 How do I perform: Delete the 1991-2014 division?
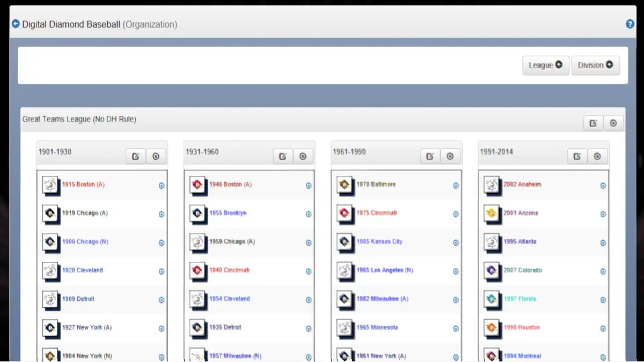tap(598, 156)
